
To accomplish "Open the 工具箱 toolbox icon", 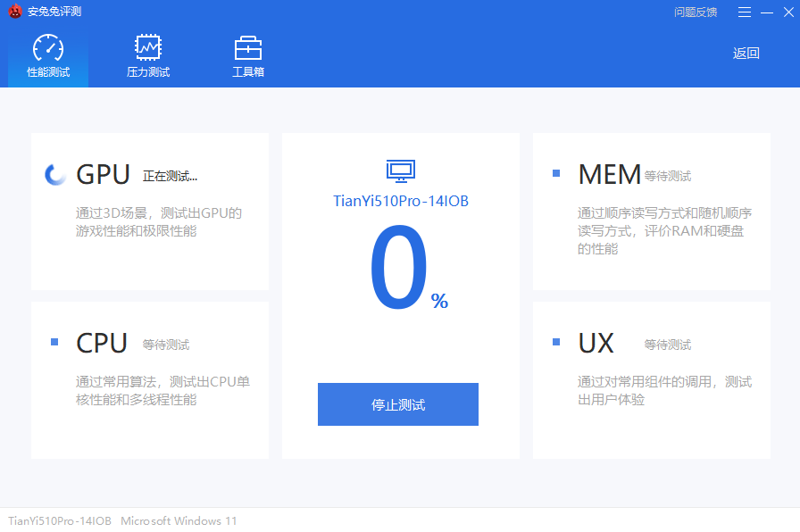I will (x=247, y=45).
